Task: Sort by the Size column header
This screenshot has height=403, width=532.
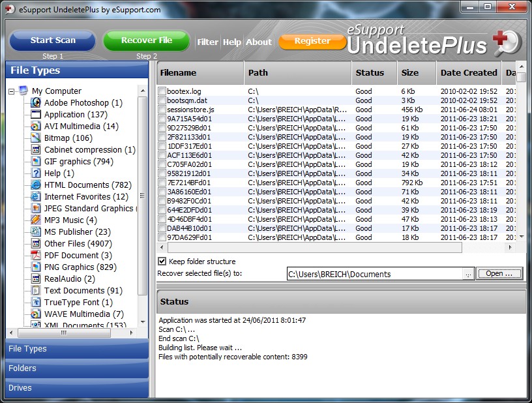Action: (x=417, y=72)
